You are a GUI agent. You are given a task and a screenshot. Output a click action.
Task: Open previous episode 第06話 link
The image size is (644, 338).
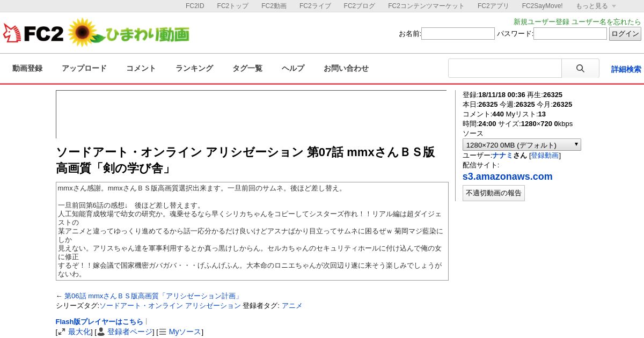152,296
